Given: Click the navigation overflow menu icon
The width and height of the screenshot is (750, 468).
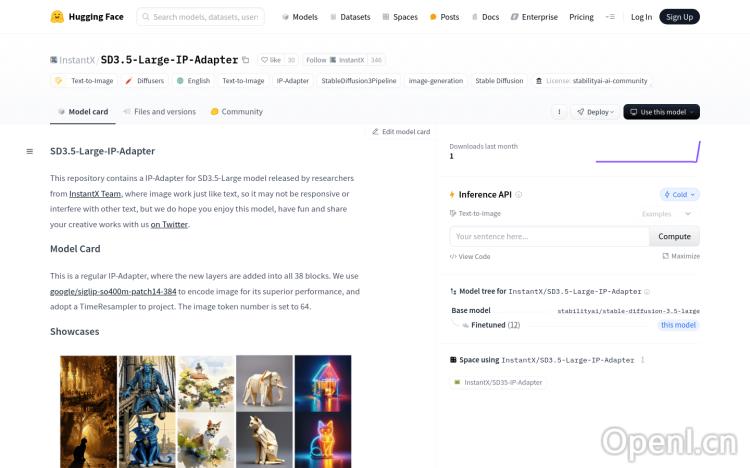Looking at the screenshot, I should point(611,17).
